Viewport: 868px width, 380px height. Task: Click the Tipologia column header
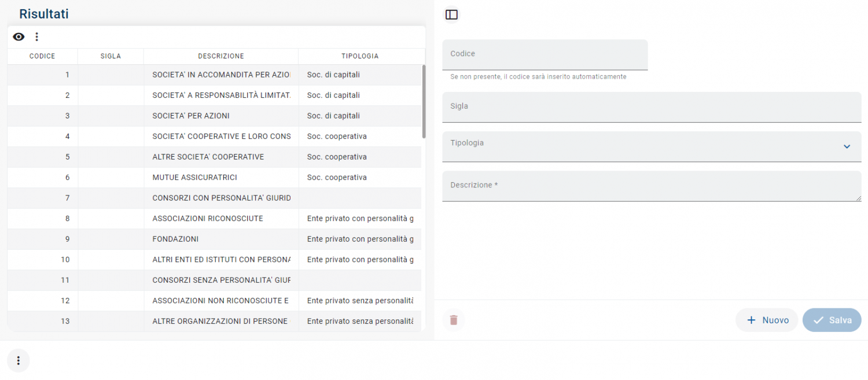pos(360,56)
